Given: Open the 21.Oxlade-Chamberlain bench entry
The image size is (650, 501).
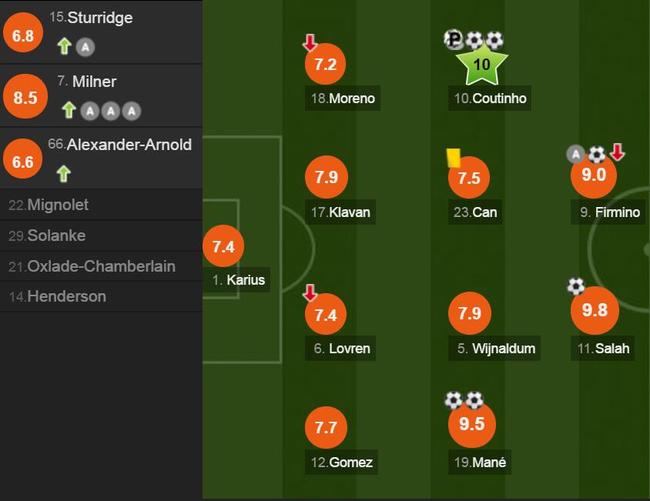Looking at the screenshot, I should click(x=101, y=266).
